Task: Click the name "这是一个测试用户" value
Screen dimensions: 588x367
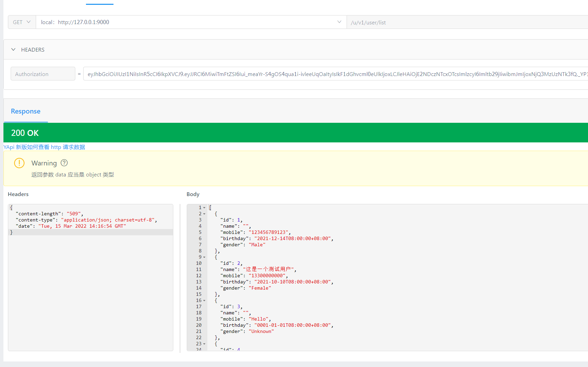Action: (x=268, y=269)
